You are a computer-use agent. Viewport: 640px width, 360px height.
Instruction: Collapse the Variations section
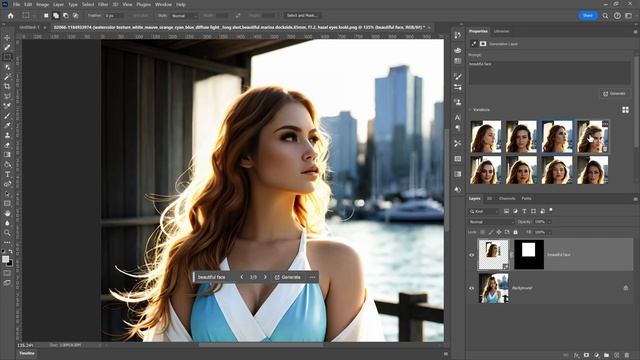coord(470,110)
